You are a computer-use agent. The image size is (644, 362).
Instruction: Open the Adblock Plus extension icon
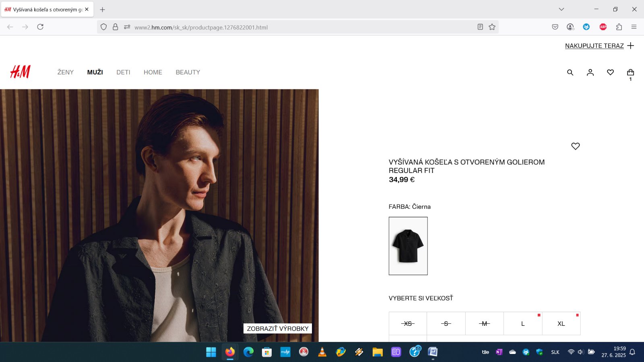point(603,27)
